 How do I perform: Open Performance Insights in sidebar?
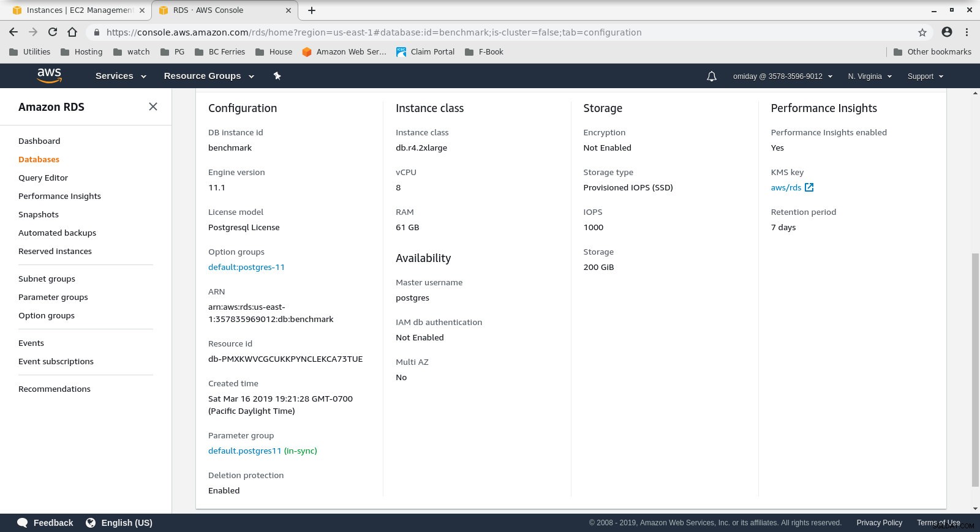pyautogui.click(x=59, y=196)
